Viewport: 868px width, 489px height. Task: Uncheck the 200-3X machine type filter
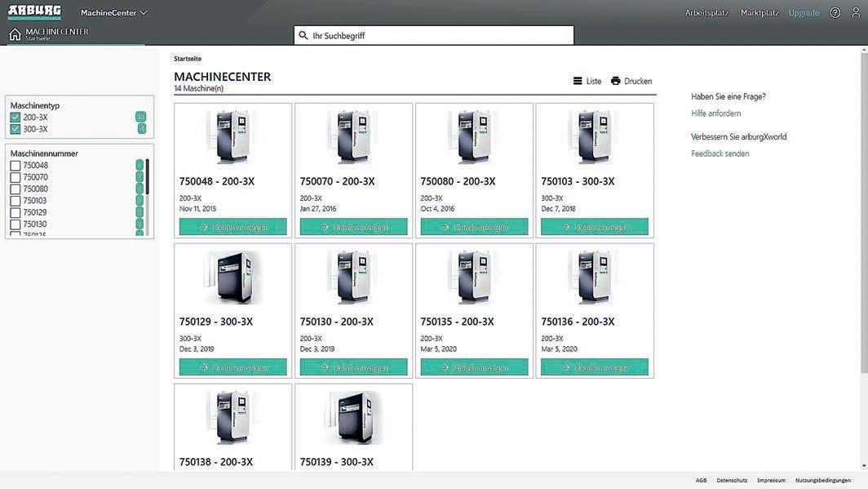(15, 118)
